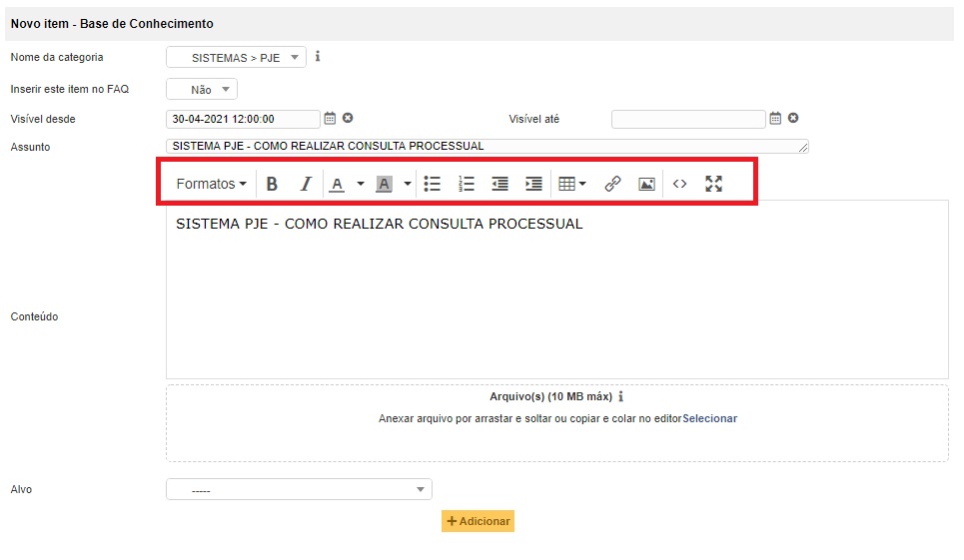Open background color picker arrow
964x560 pixels.
click(407, 184)
